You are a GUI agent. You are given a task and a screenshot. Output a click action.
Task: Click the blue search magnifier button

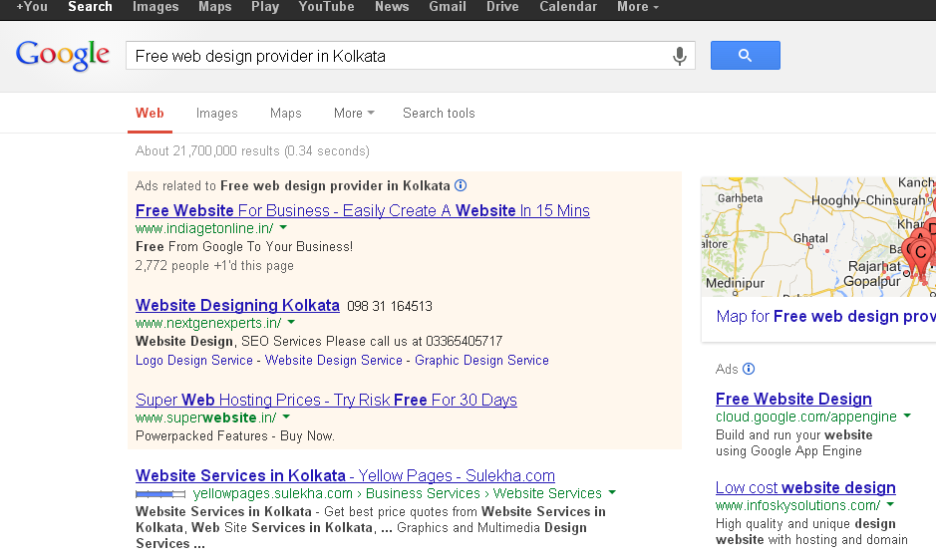(745, 56)
